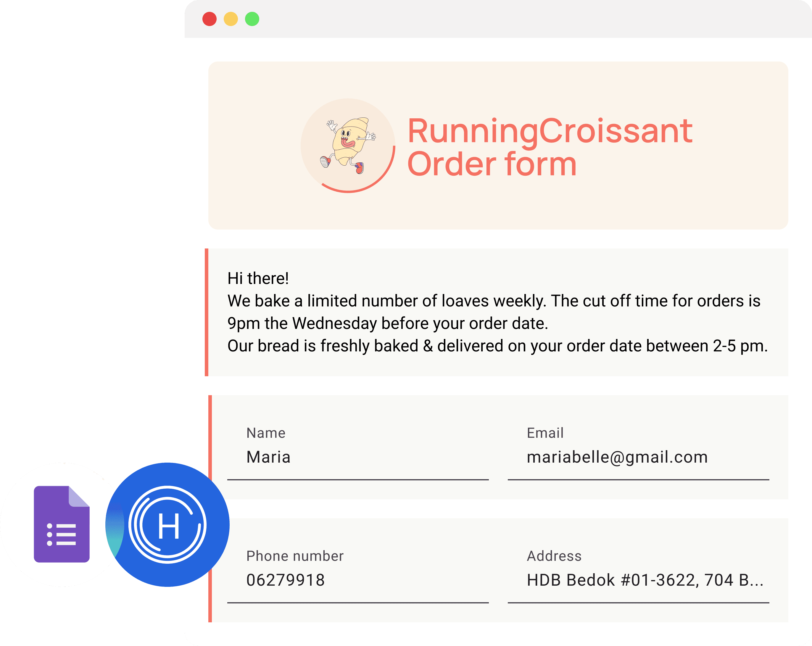Click the Name field label
This screenshot has height=646, width=812.
pos(265,433)
